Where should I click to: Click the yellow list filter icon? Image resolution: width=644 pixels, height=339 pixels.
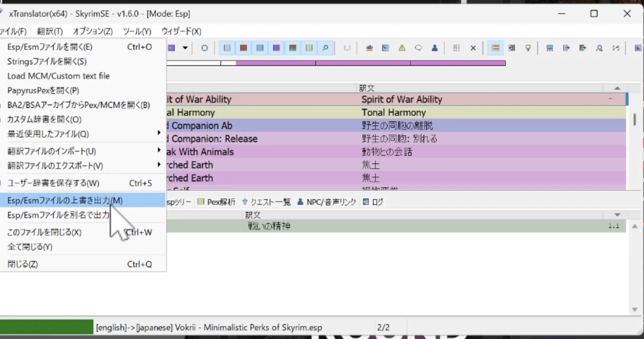[x=309, y=48]
